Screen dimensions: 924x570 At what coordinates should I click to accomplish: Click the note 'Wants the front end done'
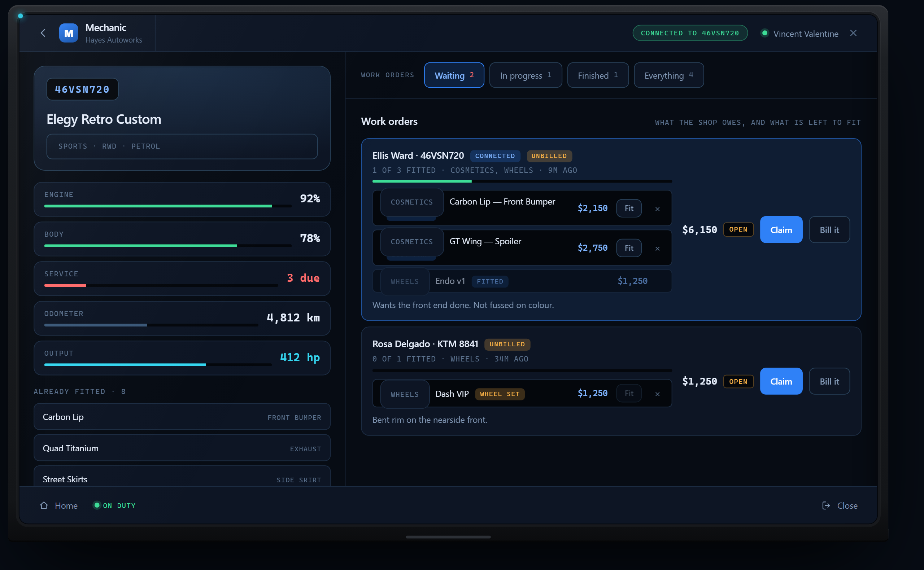pos(463,305)
